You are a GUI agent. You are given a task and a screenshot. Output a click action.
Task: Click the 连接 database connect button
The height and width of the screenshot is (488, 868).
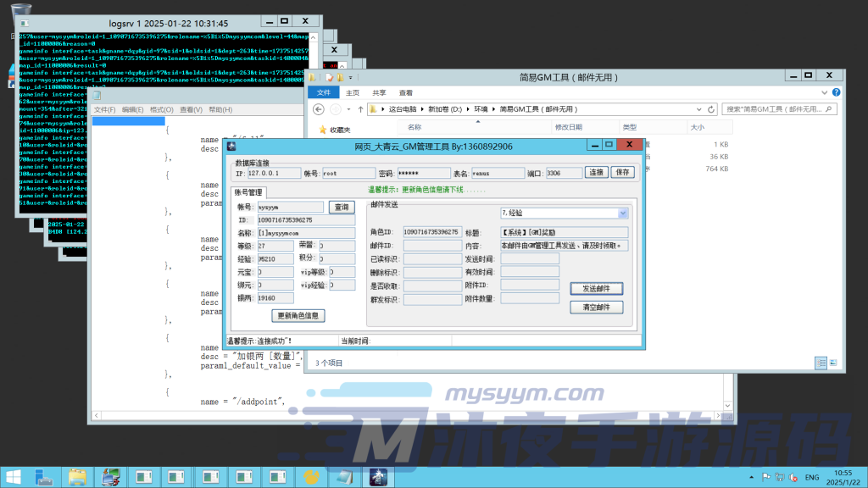pos(597,172)
